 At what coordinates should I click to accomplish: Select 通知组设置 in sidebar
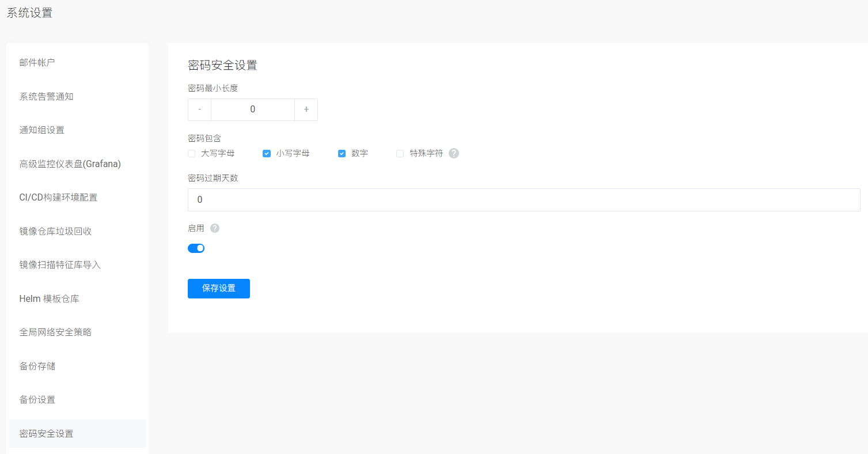point(42,130)
